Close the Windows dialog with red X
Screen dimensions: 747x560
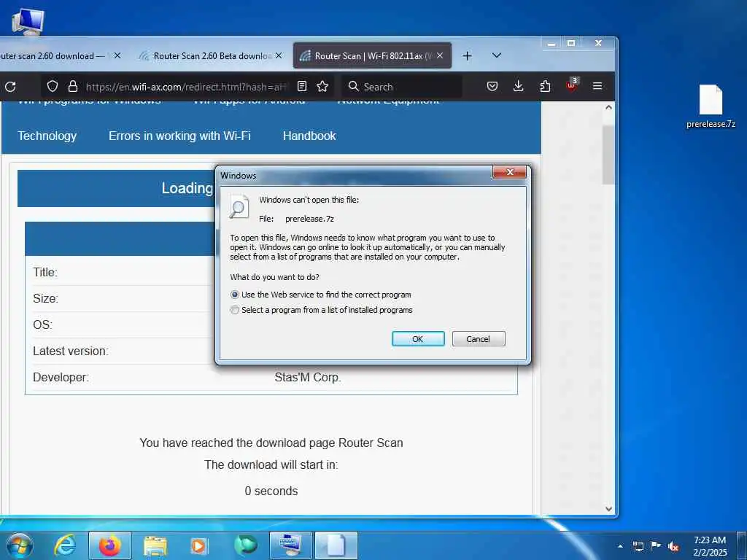[x=510, y=172]
